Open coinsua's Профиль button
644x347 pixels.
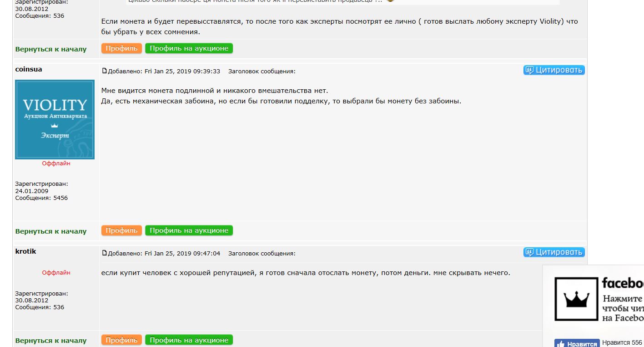(121, 230)
